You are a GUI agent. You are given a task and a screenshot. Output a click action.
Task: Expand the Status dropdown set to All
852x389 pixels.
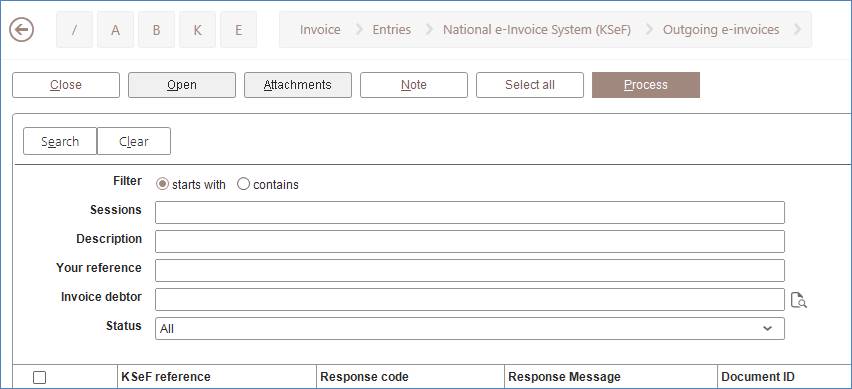[x=469, y=329]
